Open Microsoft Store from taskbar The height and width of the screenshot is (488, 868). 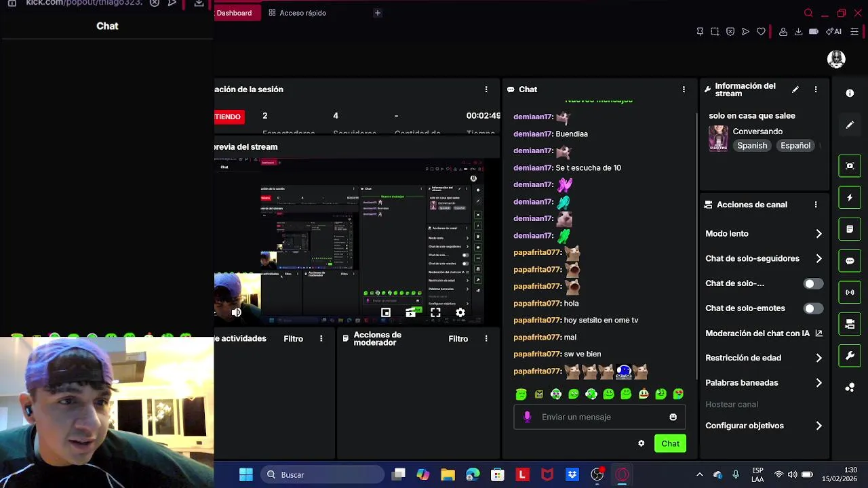(498, 474)
